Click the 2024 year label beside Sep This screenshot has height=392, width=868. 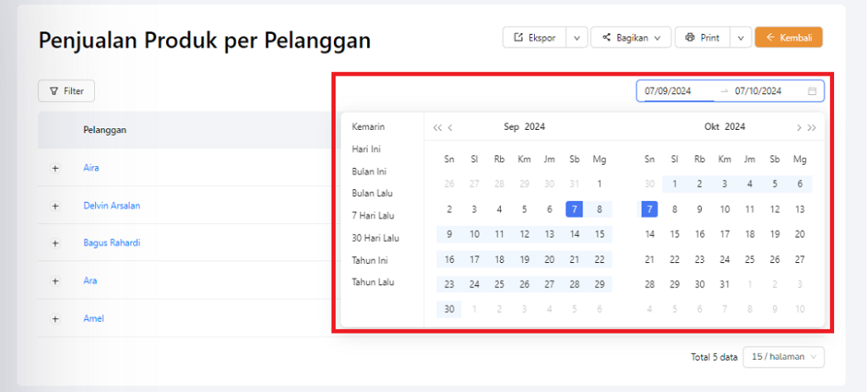pos(535,127)
